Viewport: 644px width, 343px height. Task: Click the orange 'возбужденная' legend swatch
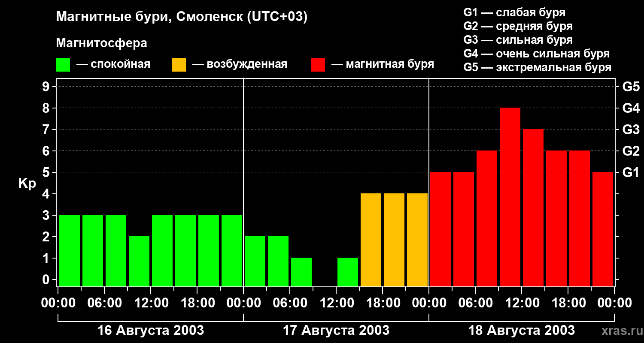click(x=179, y=65)
